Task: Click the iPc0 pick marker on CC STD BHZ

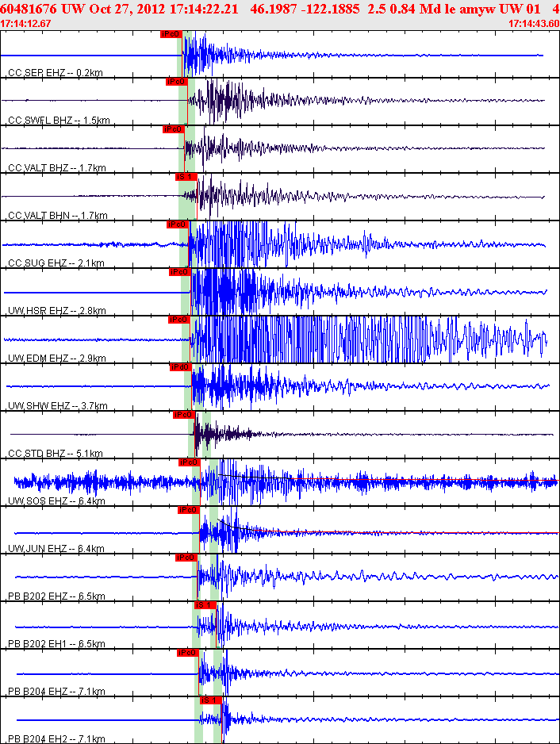Action: (x=184, y=415)
